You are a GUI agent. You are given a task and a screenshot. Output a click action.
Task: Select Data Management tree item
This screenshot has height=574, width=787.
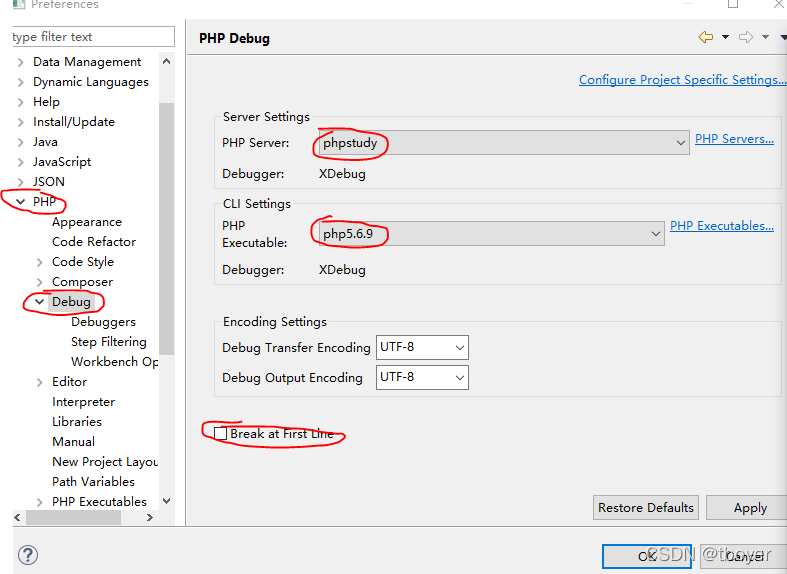pyautogui.click(x=87, y=62)
